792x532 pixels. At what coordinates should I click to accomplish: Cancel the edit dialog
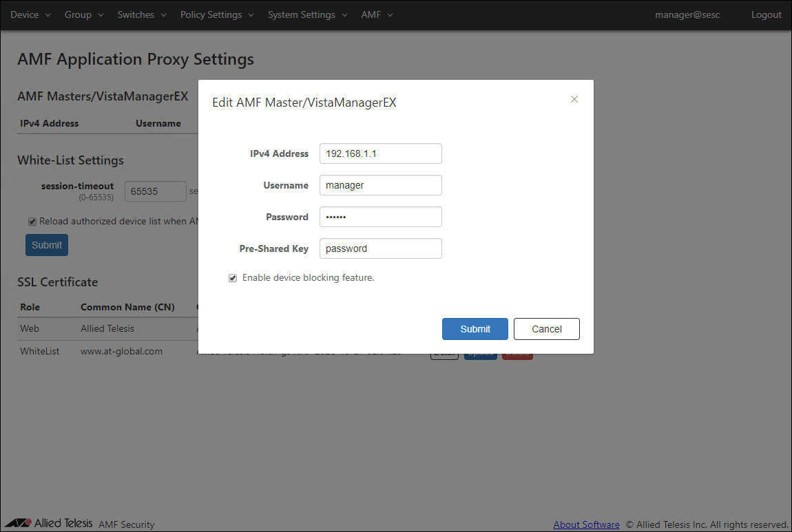[x=547, y=329]
